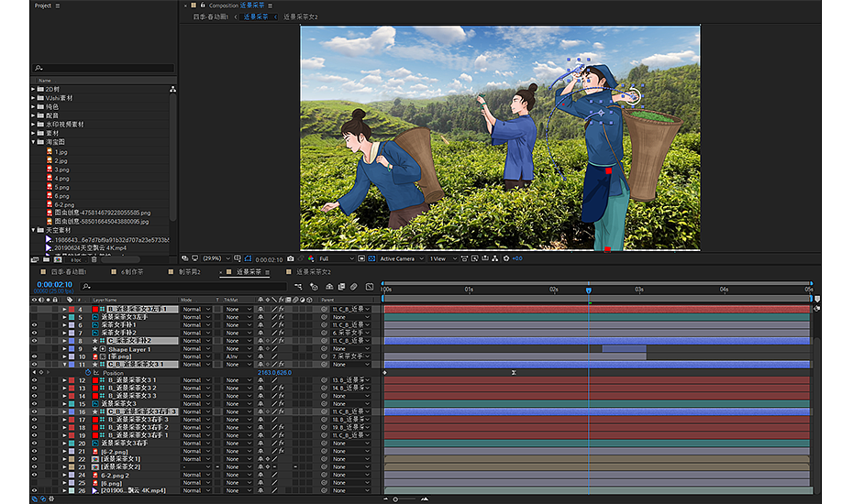Screen dimensions: 853x504
Task: Toggle transparency grid in the viewer
Action: tap(371, 258)
